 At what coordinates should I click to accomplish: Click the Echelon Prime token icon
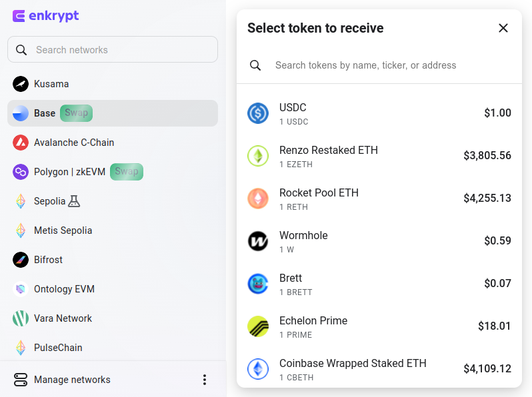point(258,326)
